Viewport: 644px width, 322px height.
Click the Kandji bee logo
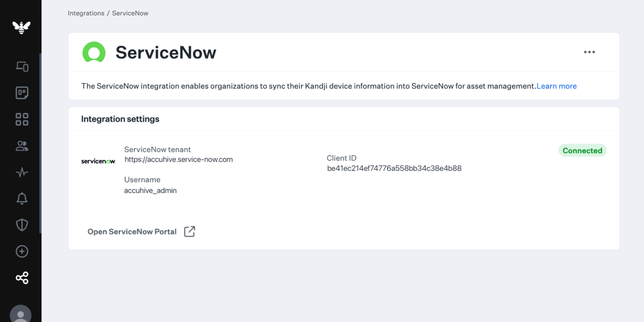click(x=22, y=27)
